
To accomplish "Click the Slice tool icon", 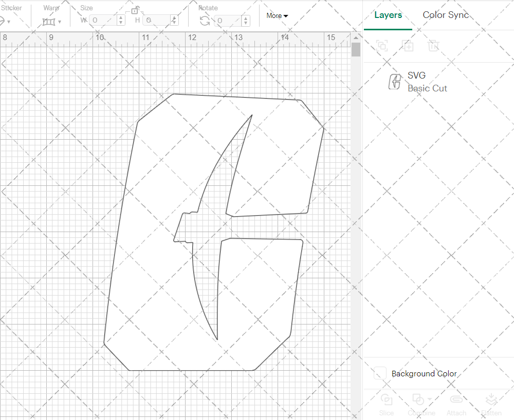I will pos(386,399).
